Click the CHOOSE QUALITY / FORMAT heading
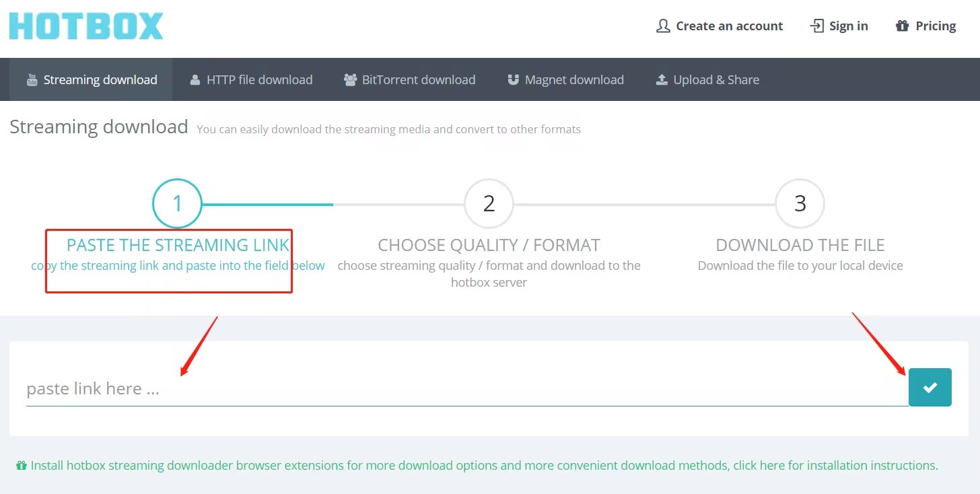The width and height of the screenshot is (980, 494). pyautogui.click(x=489, y=245)
